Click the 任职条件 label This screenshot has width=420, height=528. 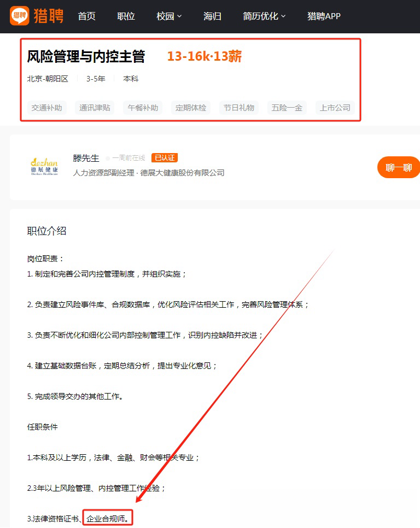pyautogui.click(x=43, y=427)
